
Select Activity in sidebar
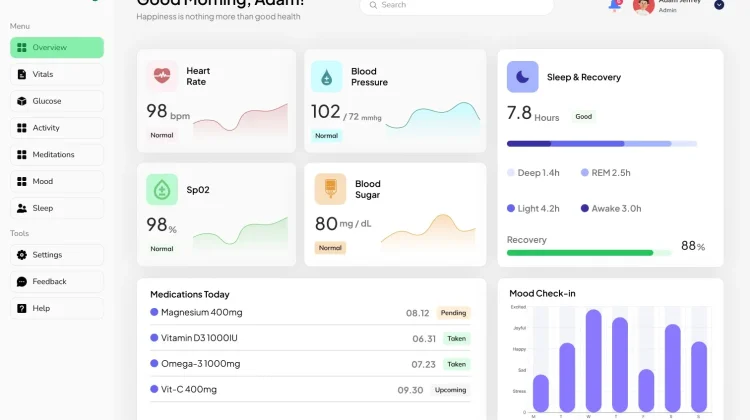pyautogui.click(x=57, y=128)
